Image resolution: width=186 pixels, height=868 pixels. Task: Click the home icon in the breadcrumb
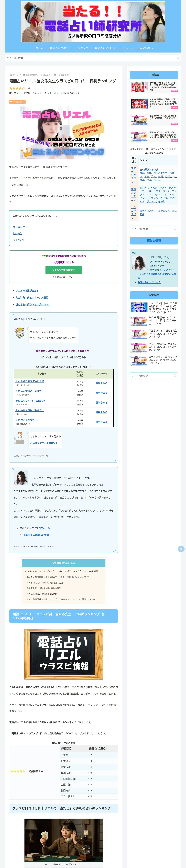11,75
